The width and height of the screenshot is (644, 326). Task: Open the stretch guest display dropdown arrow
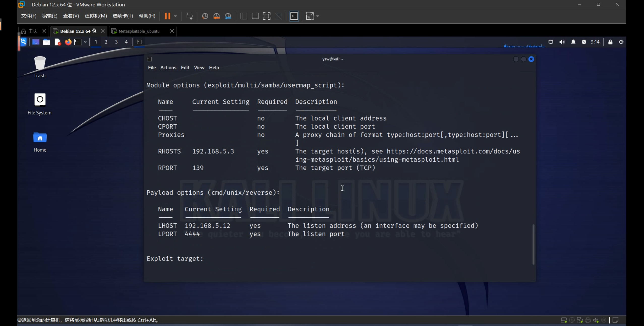pyautogui.click(x=318, y=16)
